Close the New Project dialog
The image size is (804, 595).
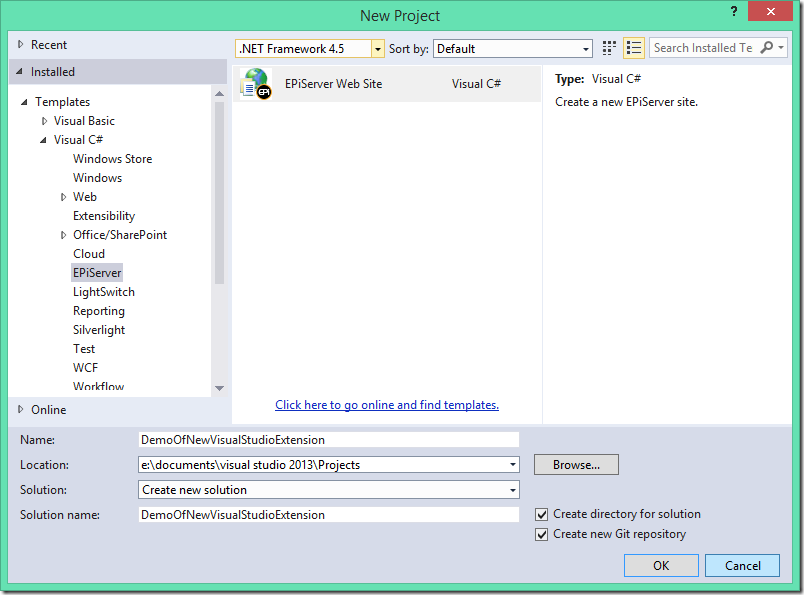click(770, 11)
